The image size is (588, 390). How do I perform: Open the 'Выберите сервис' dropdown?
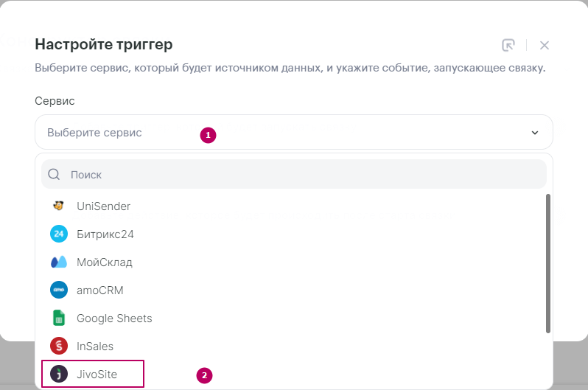coord(293,132)
